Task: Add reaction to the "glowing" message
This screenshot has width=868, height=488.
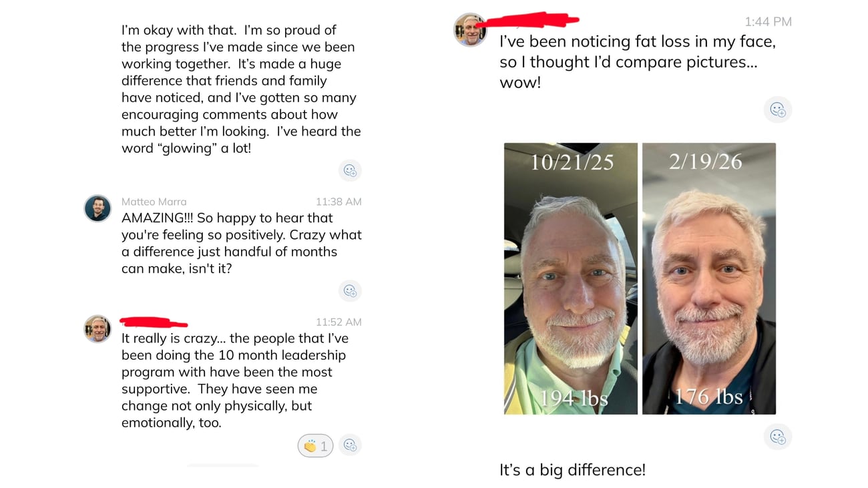Action: pos(350,170)
